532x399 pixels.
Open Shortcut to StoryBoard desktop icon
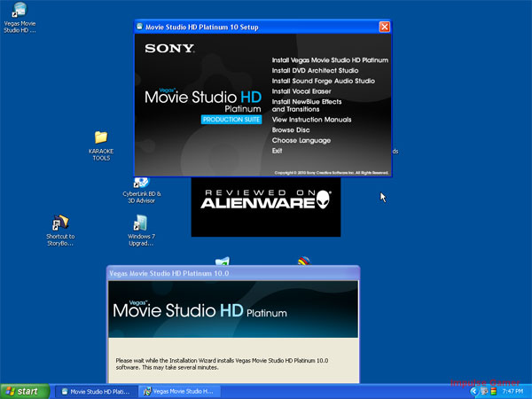60,231
